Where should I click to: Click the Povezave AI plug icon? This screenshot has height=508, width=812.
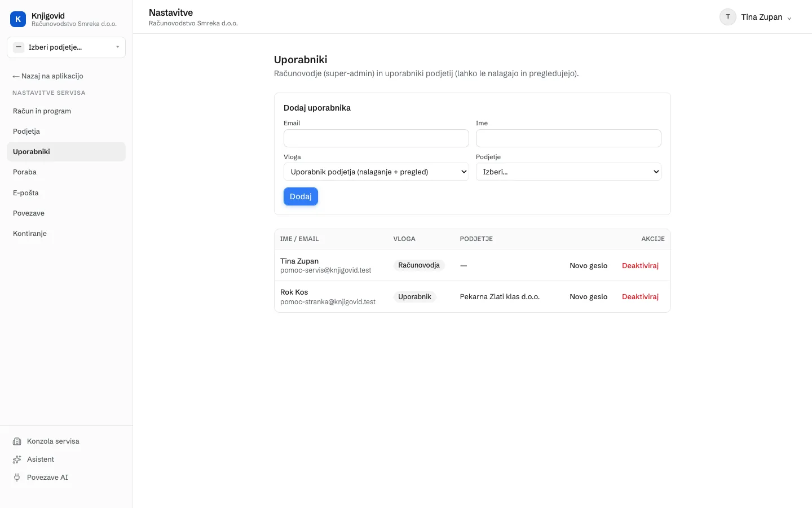(x=17, y=478)
